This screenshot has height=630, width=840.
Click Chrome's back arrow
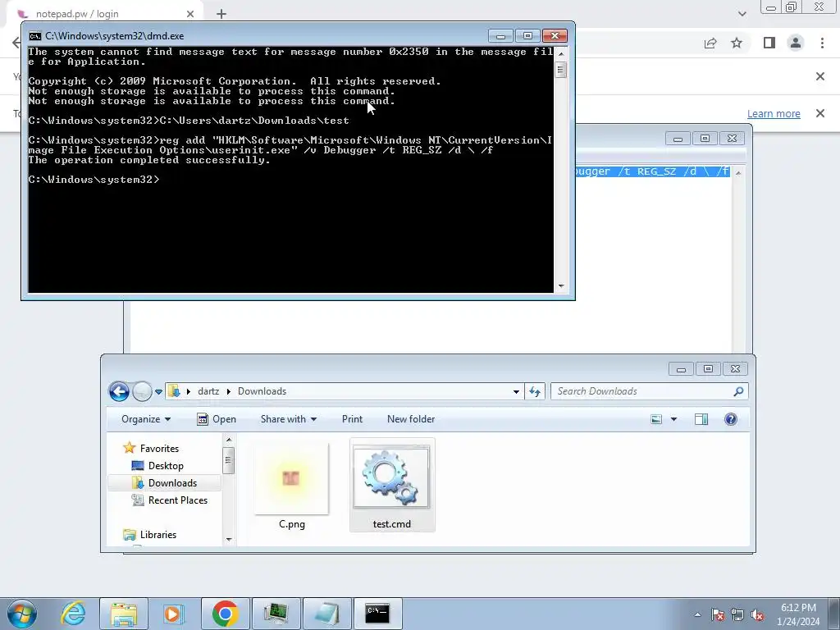[x=16, y=43]
